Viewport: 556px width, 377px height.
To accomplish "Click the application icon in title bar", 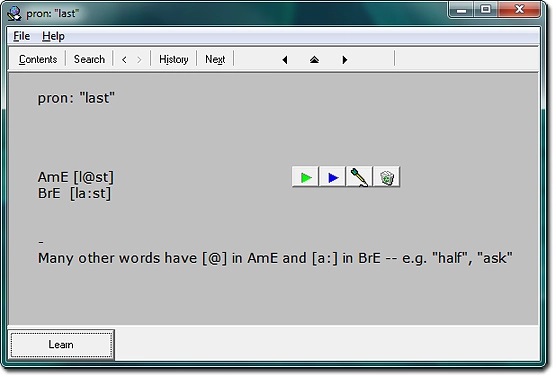I will coord(15,13).
